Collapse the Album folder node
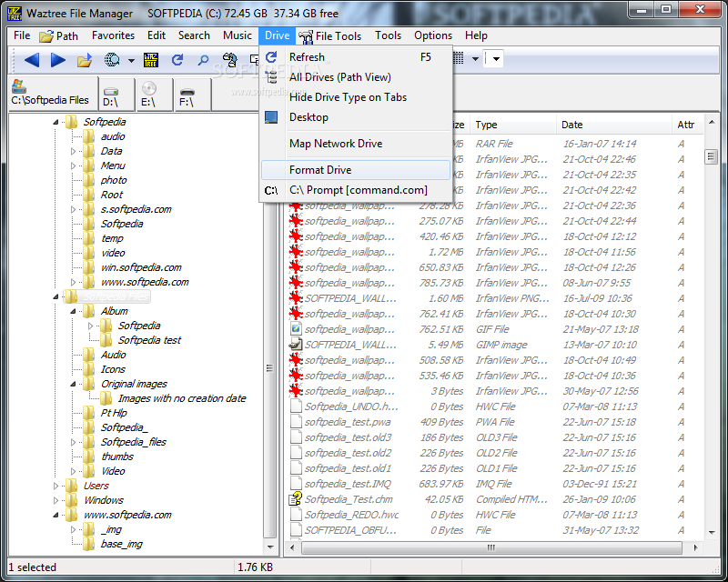 click(73, 311)
